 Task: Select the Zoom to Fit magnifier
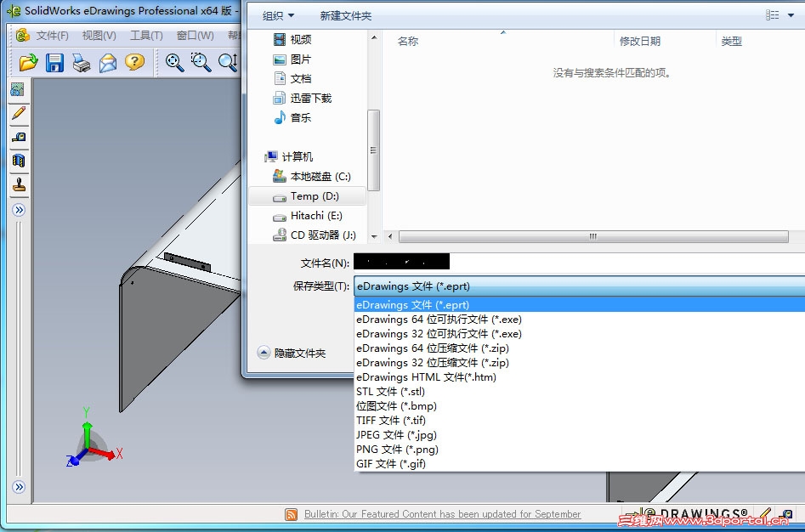[x=174, y=63]
